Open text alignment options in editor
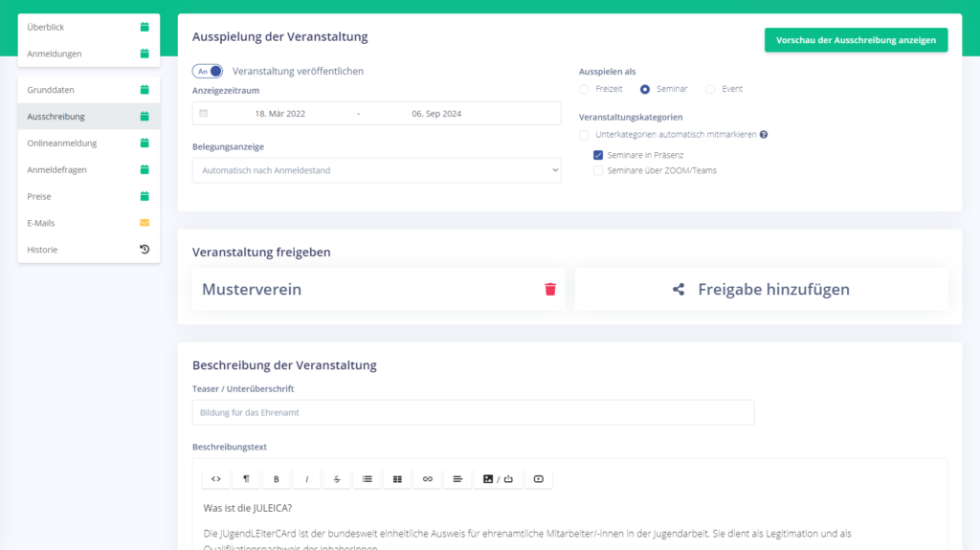 pyautogui.click(x=457, y=479)
